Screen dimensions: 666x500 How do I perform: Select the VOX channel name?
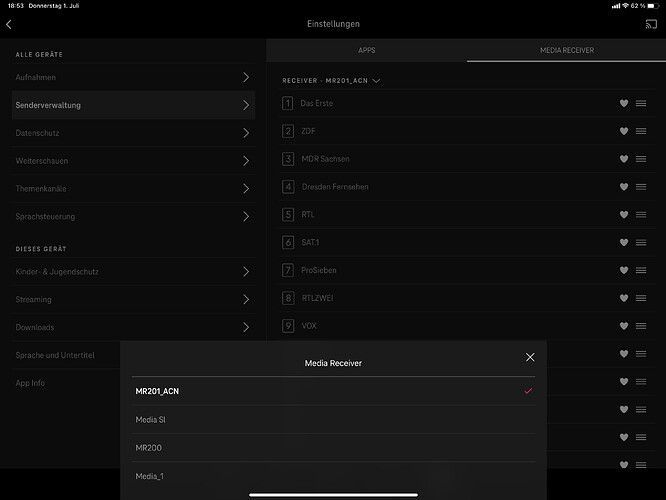point(309,326)
